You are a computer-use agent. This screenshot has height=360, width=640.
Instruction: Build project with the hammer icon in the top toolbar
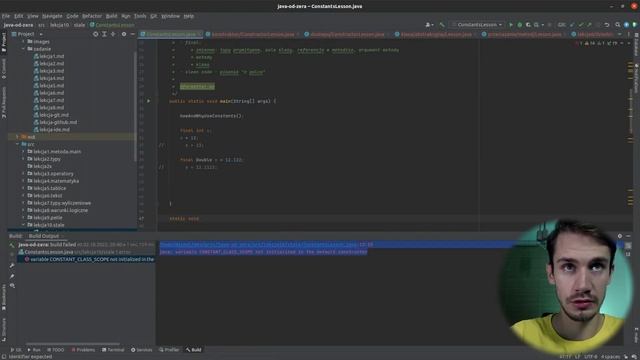[442, 25]
